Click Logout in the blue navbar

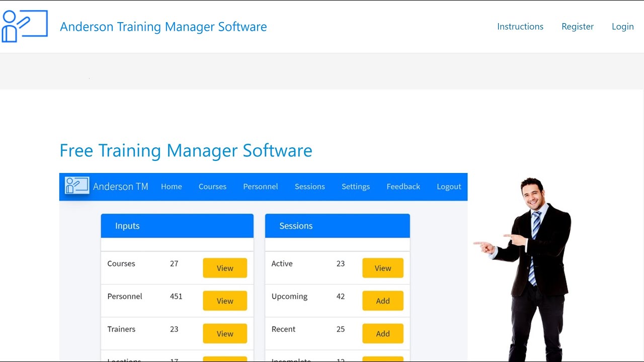click(x=449, y=187)
